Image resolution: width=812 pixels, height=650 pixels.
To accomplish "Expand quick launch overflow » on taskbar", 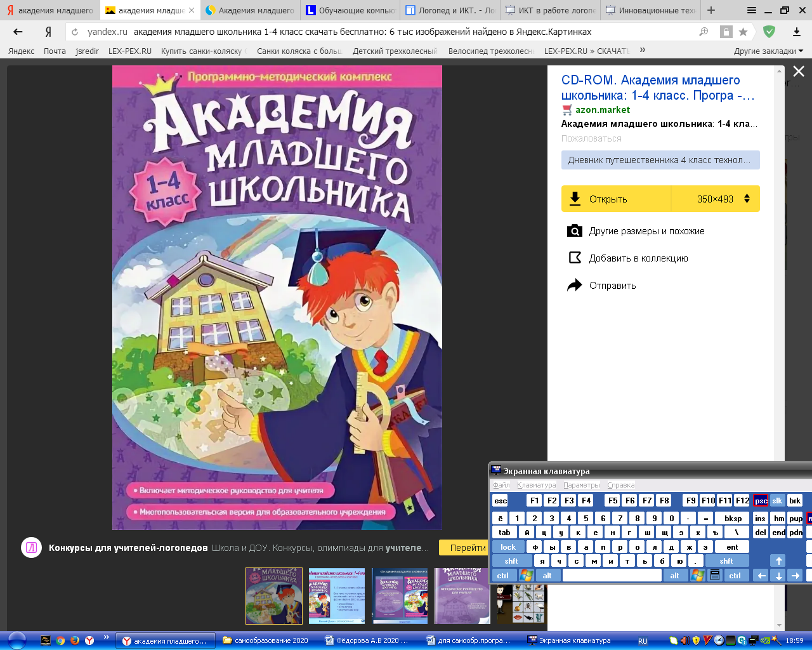I will click(106, 637).
